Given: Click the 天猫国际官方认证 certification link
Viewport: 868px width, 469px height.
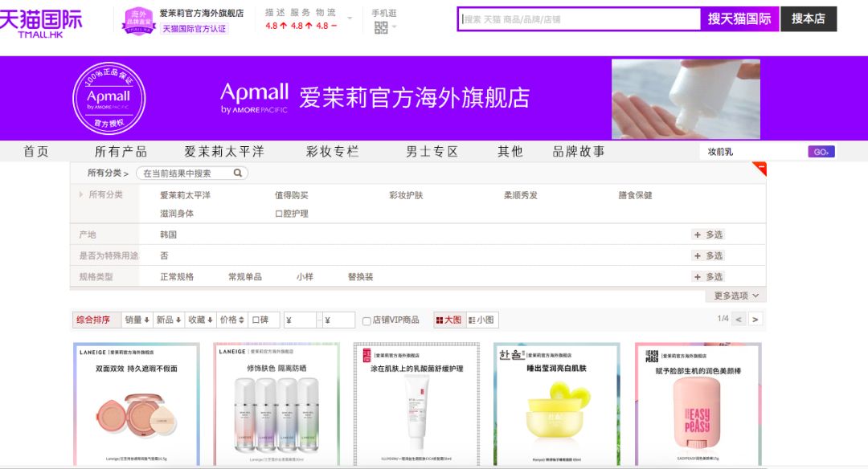Looking at the screenshot, I should point(194,29).
